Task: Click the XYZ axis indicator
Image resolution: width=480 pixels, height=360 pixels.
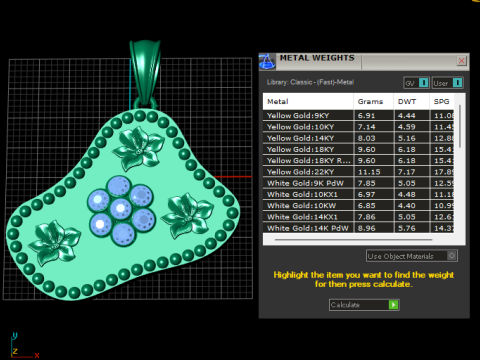Action: coord(24,346)
